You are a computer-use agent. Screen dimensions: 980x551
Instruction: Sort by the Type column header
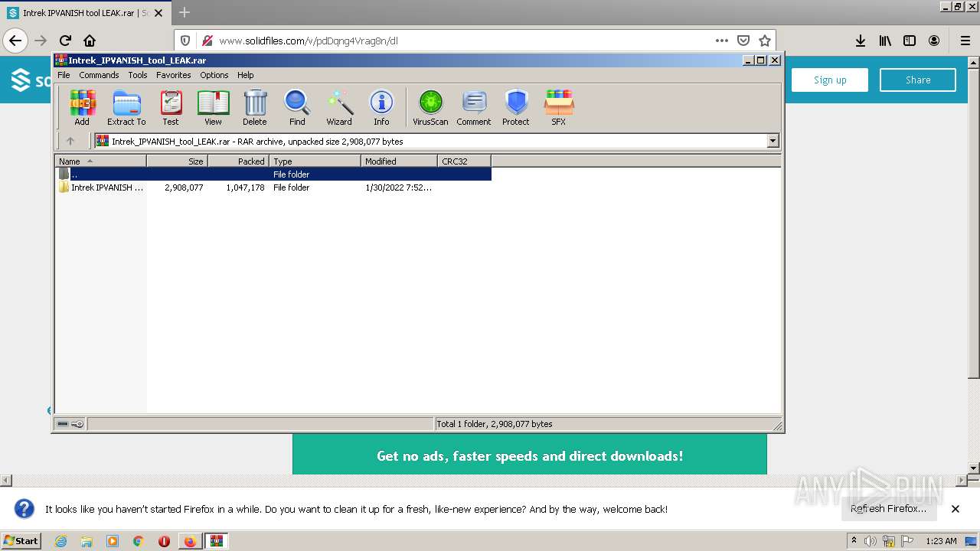pyautogui.click(x=315, y=161)
